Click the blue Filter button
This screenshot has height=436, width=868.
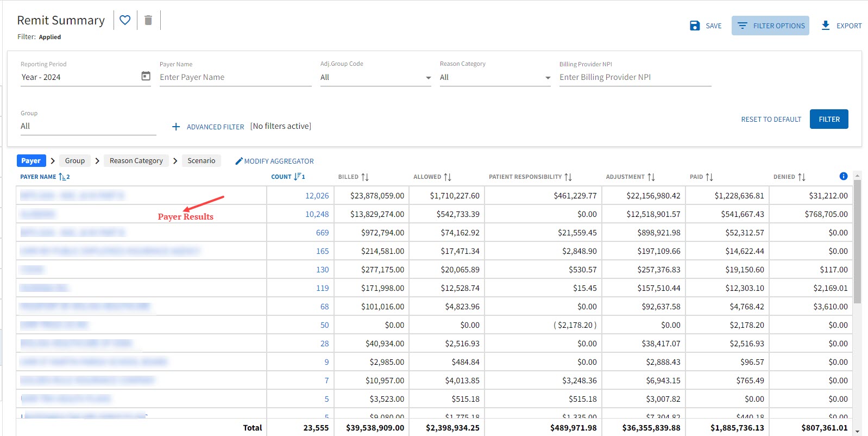click(x=828, y=119)
